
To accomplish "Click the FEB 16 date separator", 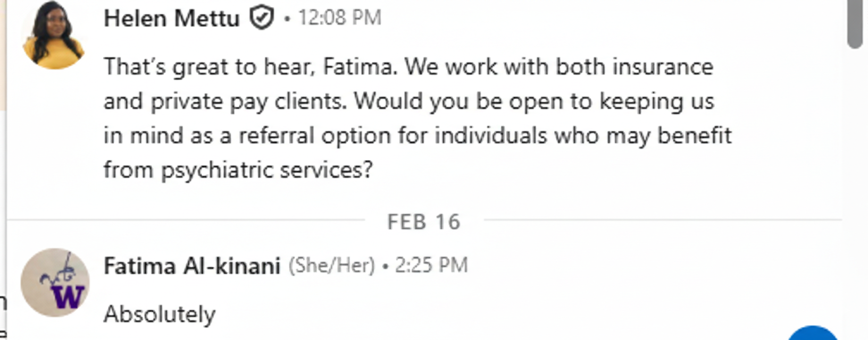I will (423, 222).
